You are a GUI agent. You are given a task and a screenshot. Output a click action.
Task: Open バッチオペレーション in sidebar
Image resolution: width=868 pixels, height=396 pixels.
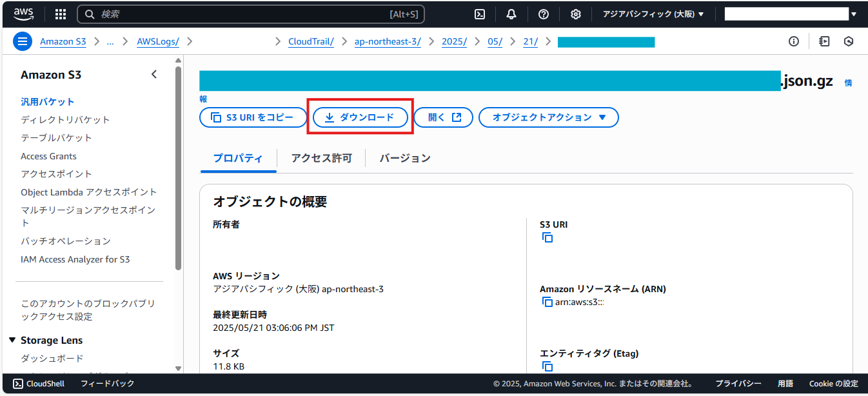(66, 241)
